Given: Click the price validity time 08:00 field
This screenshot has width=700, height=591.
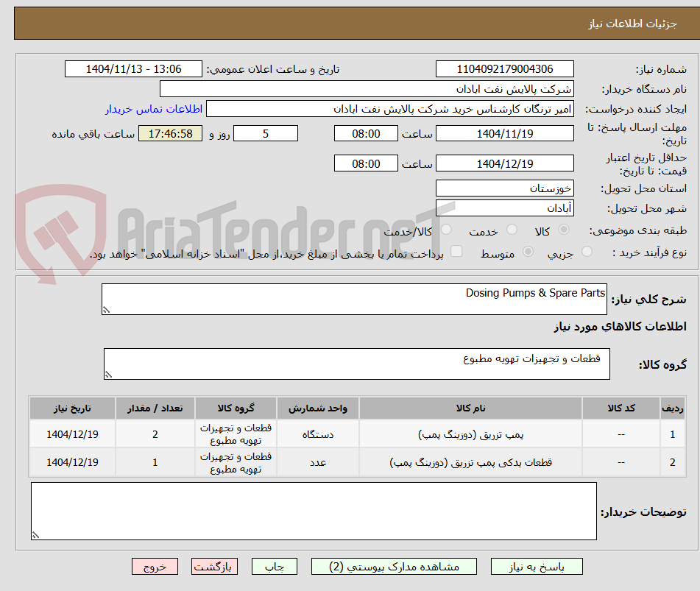Looking at the screenshot, I should click(366, 163).
